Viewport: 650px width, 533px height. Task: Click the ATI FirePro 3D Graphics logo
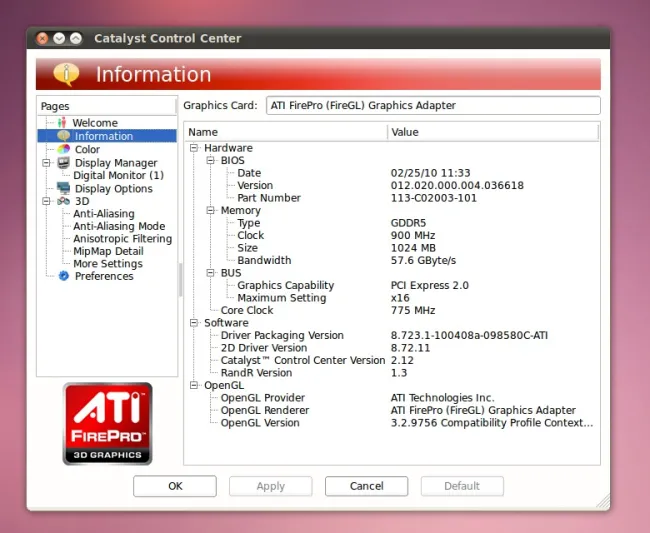pyautogui.click(x=108, y=423)
